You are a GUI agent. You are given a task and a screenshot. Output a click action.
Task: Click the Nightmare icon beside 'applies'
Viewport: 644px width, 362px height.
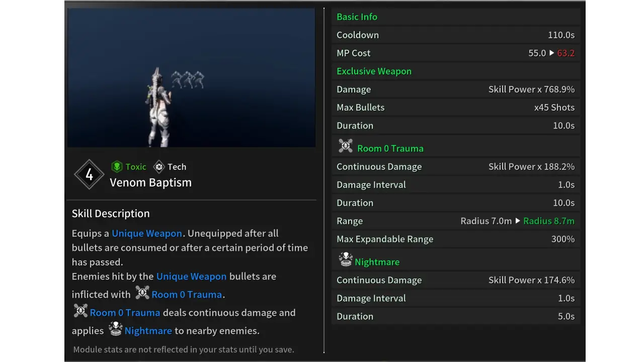pyautogui.click(x=115, y=329)
